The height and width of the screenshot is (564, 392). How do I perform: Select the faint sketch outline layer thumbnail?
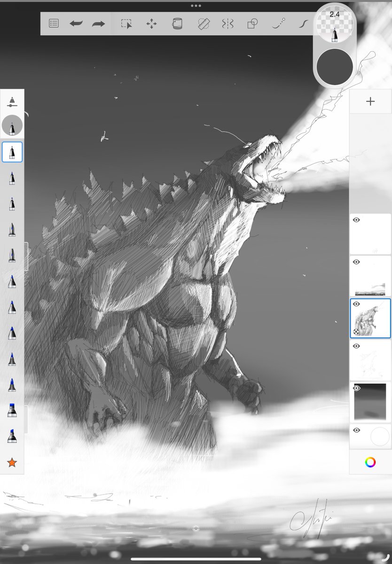pyautogui.click(x=370, y=360)
